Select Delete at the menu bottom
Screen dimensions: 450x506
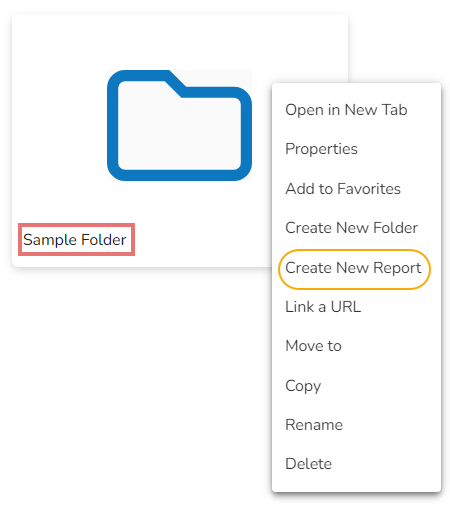click(x=308, y=464)
